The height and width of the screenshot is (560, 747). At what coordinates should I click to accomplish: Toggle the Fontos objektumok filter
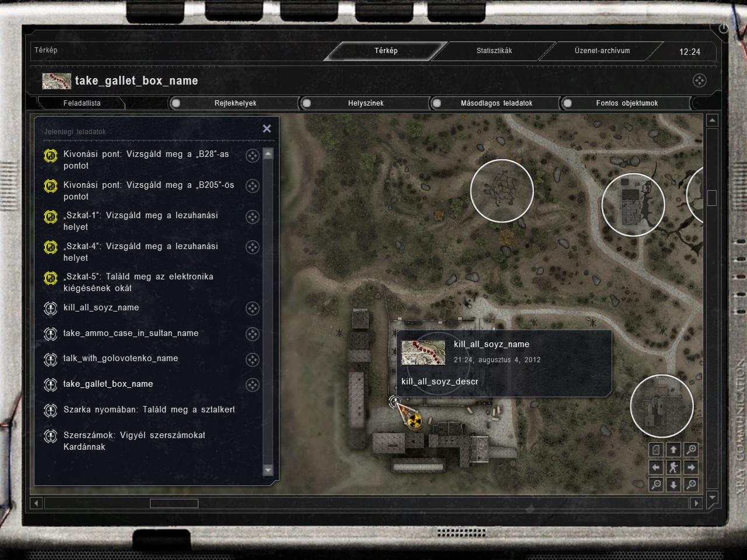click(x=626, y=103)
